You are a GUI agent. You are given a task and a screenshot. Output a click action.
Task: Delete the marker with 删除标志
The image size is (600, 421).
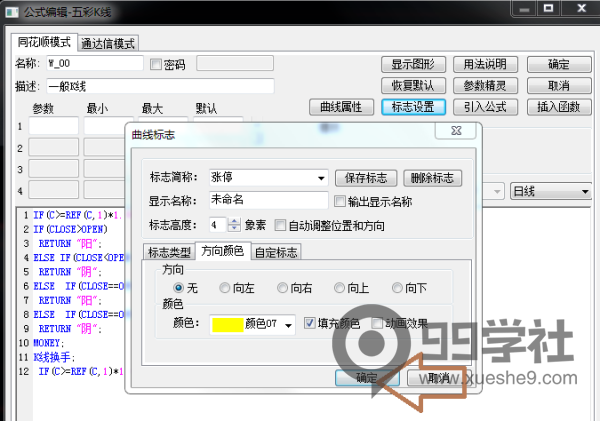point(432,178)
